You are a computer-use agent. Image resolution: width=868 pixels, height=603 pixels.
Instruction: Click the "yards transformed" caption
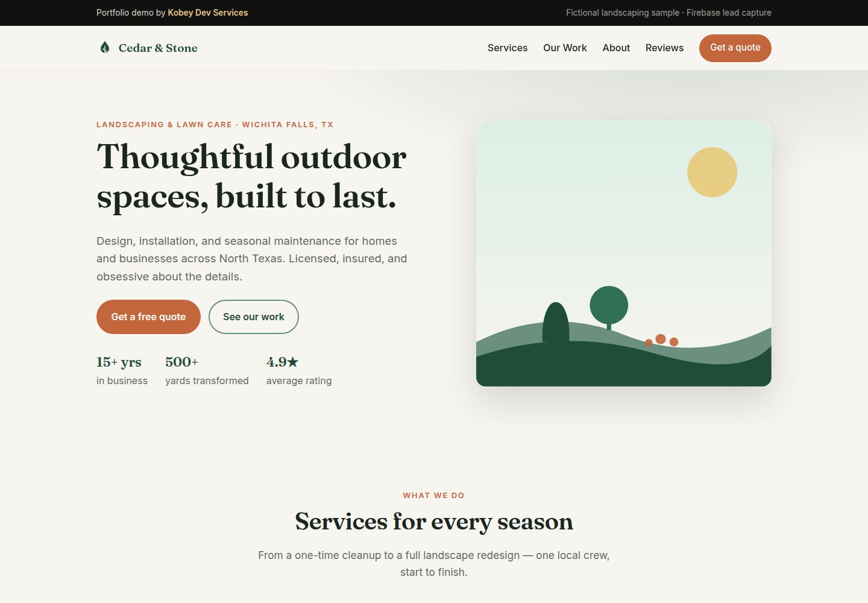[207, 380]
